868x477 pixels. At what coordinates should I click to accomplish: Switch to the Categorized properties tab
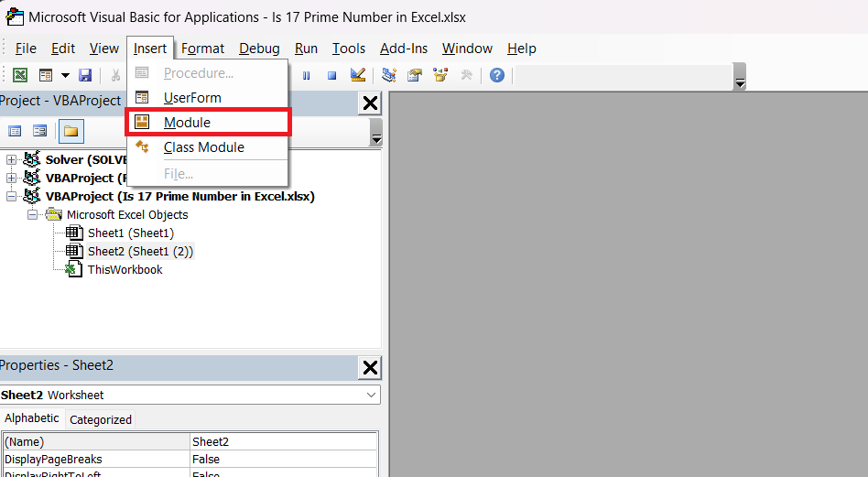click(101, 420)
